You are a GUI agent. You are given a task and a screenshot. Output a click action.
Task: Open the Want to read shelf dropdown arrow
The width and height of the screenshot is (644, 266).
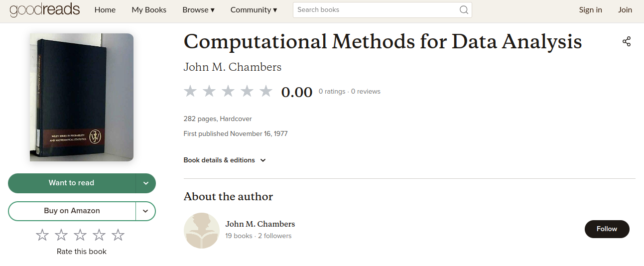146,183
